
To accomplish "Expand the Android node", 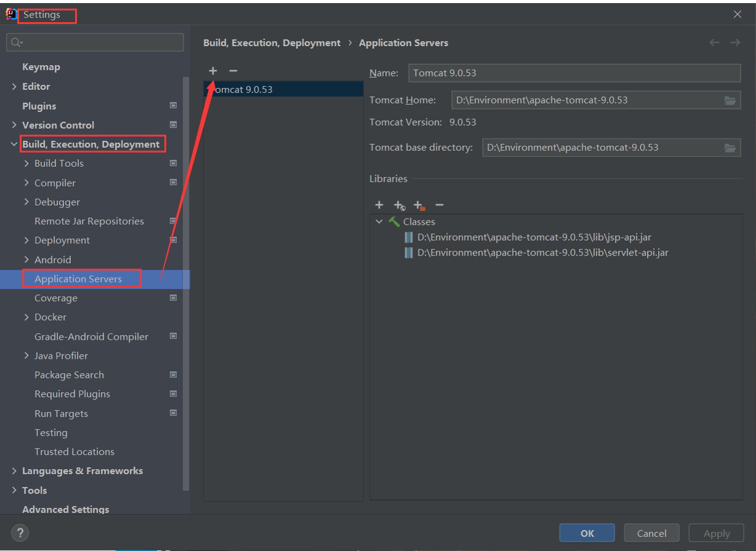I will pos(26,260).
